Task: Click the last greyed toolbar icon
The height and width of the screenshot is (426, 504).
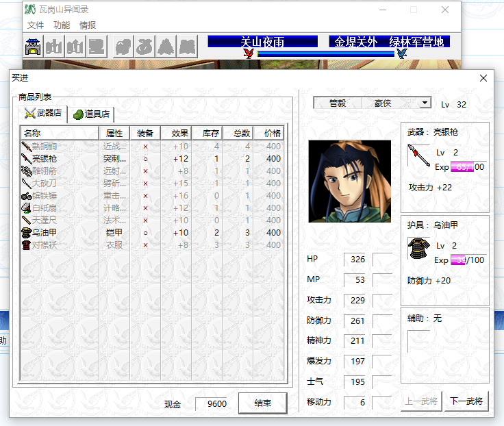Action: tap(187, 47)
